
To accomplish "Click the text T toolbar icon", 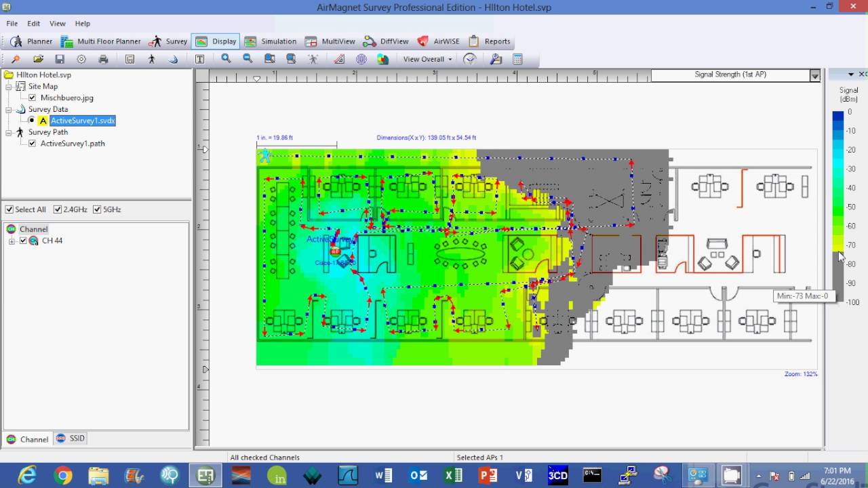I will coord(200,60).
